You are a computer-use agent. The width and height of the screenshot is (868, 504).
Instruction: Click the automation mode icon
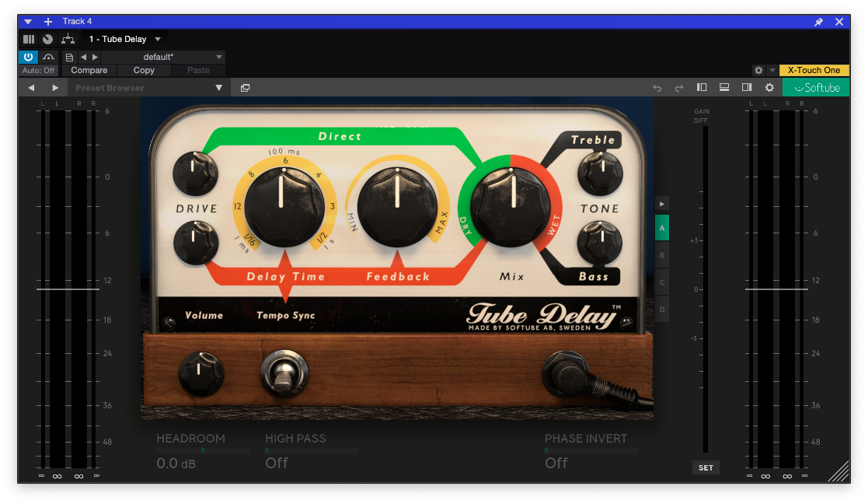[49, 57]
